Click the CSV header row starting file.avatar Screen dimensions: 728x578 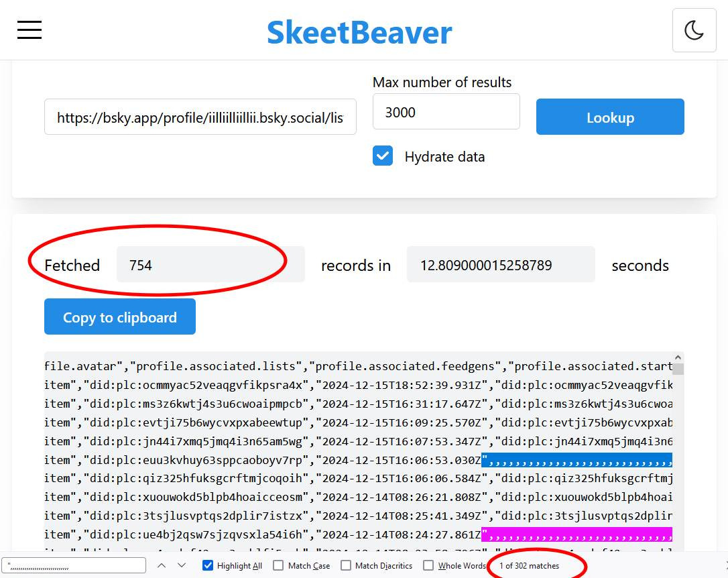(359, 366)
